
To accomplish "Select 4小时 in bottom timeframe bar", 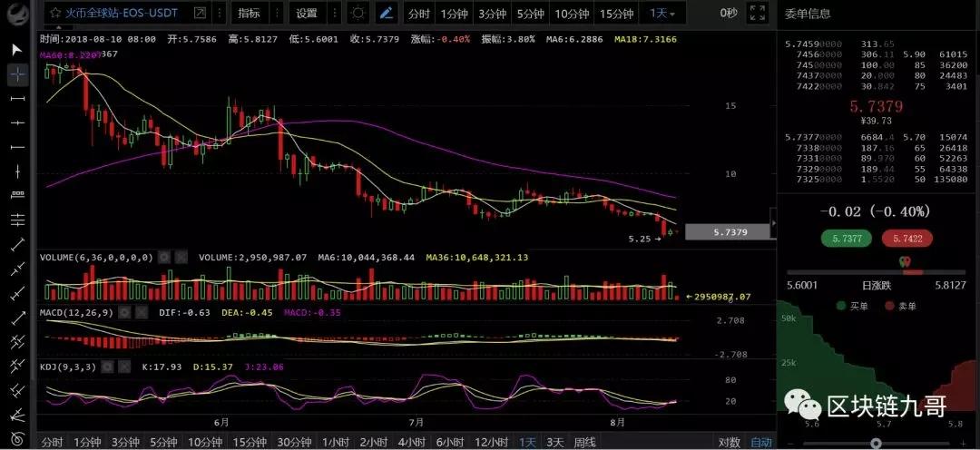I will tap(413, 443).
